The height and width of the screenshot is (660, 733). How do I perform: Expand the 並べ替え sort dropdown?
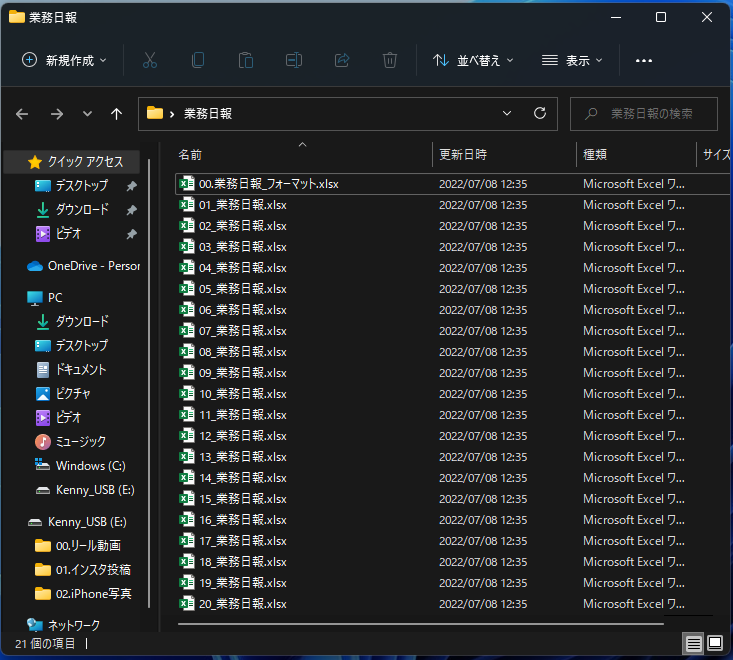[473, 60]
